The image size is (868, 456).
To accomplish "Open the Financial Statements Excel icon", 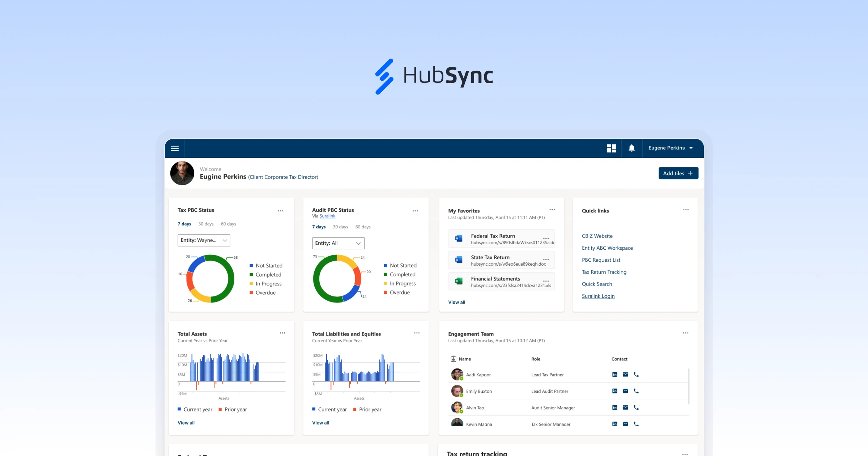I will click(x=458, y=281).
